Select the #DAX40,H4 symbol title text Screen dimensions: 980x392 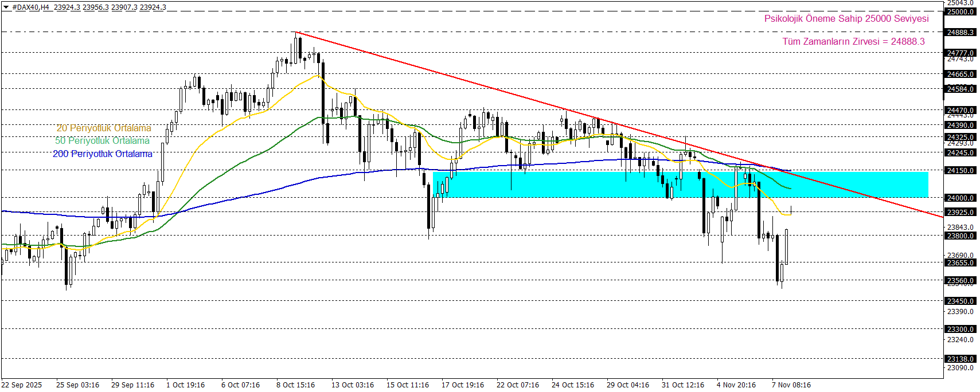[31, 7]
